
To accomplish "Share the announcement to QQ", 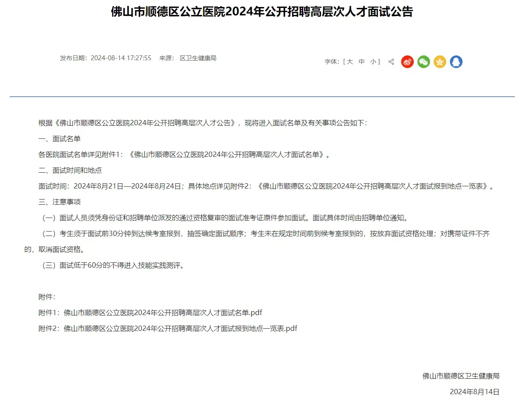I will 456,62.
